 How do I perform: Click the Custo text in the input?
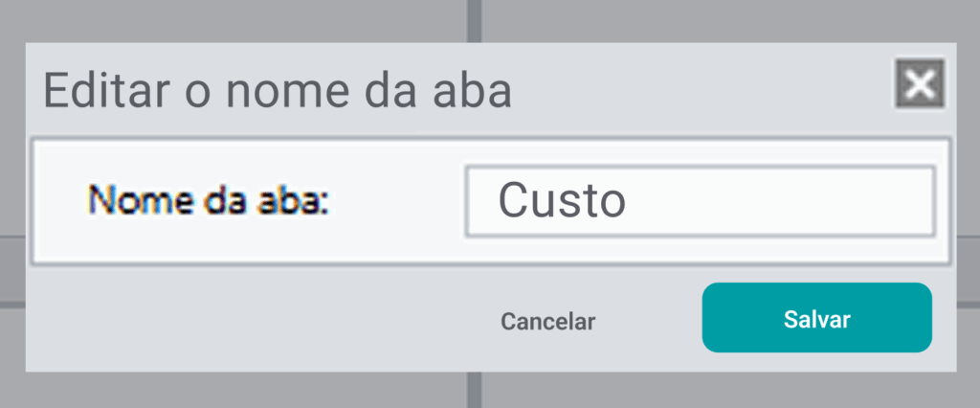(x=562, y=201)
